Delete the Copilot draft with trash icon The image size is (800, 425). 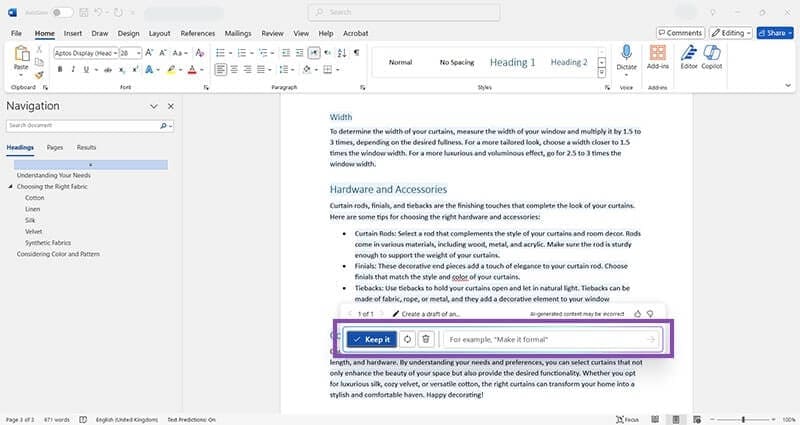point(425,340)
